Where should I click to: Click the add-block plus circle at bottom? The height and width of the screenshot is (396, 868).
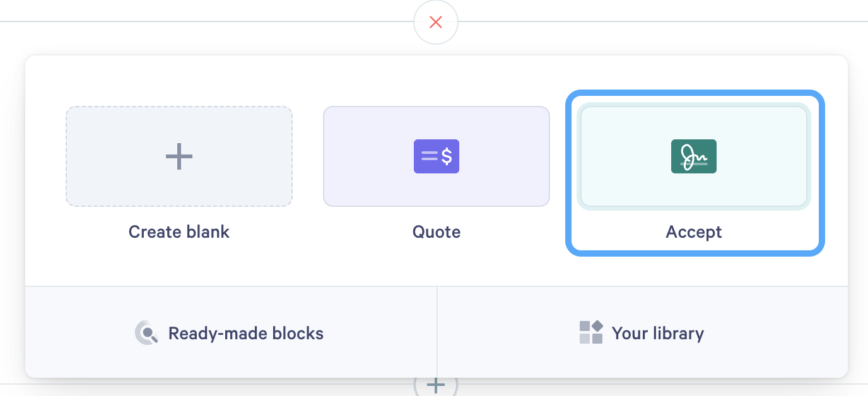[x=435, y=385]
